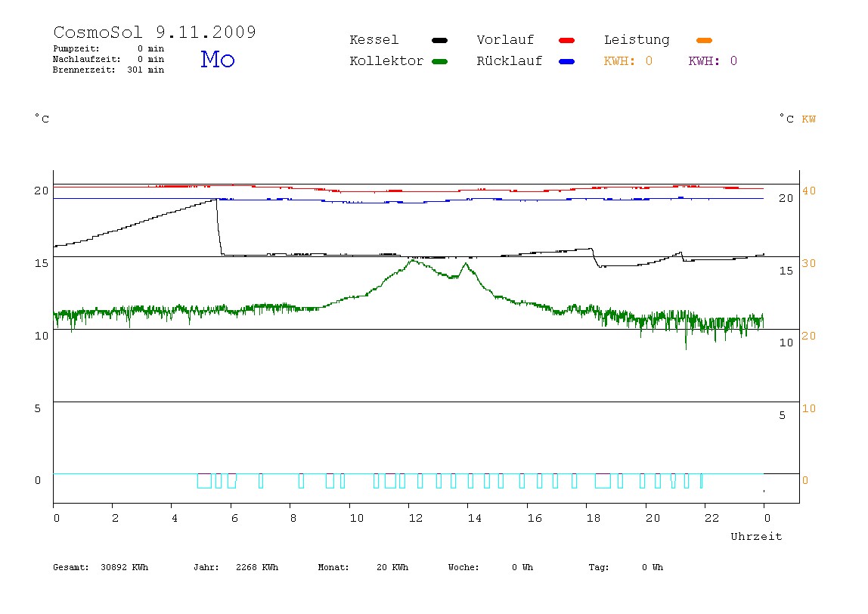Pick the red Vorlauf legend swatch
This screenshot has width=868, height=614.
point(567,40)
